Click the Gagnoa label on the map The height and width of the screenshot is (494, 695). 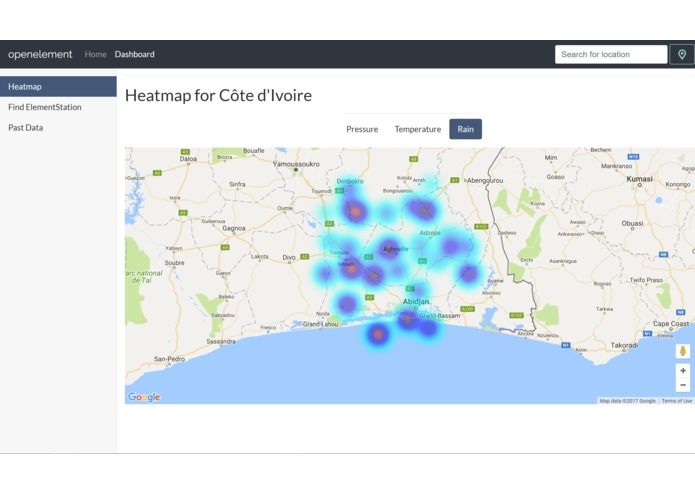[x=234, y=228]
